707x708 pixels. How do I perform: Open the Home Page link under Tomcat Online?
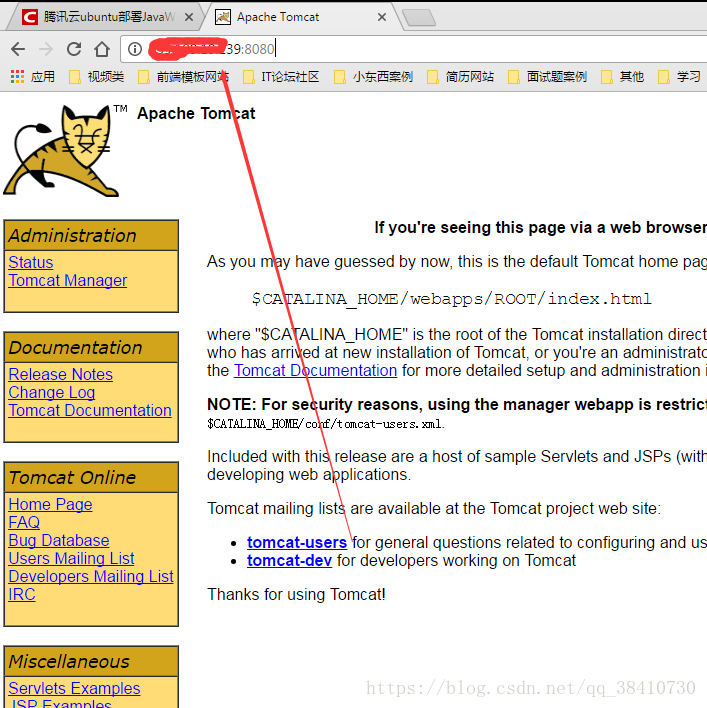[x=50, y=504]
